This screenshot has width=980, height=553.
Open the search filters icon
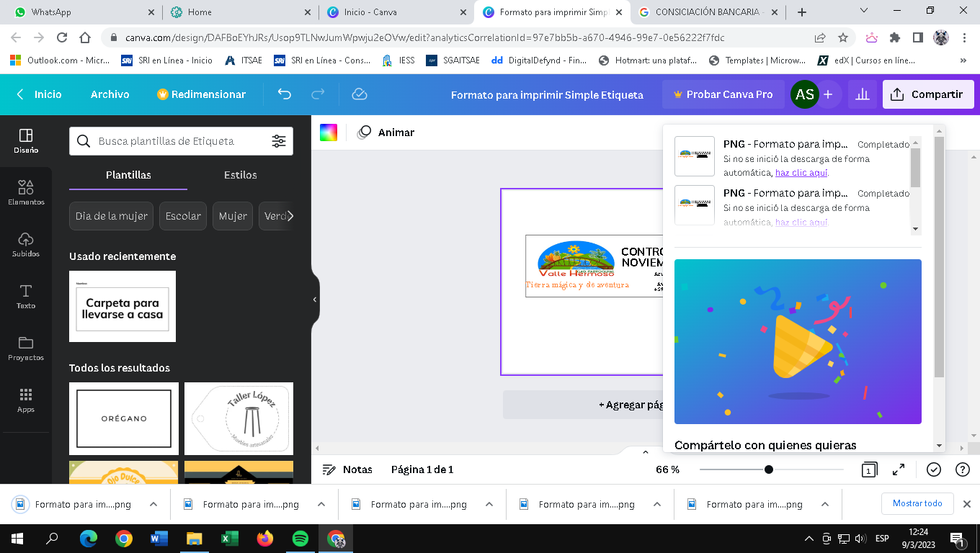(x=279, y=141)
